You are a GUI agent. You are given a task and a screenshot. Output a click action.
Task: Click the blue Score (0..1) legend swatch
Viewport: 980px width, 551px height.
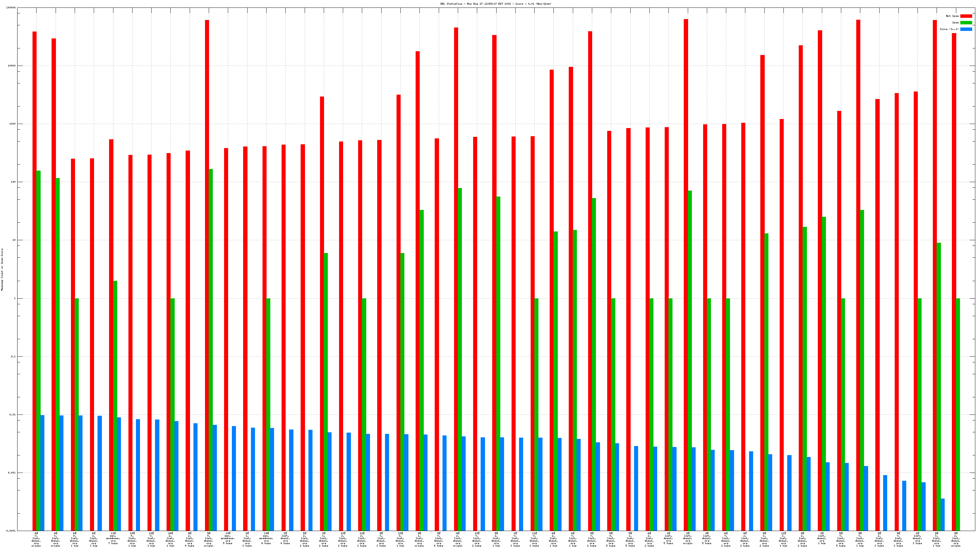click(966, 29)
